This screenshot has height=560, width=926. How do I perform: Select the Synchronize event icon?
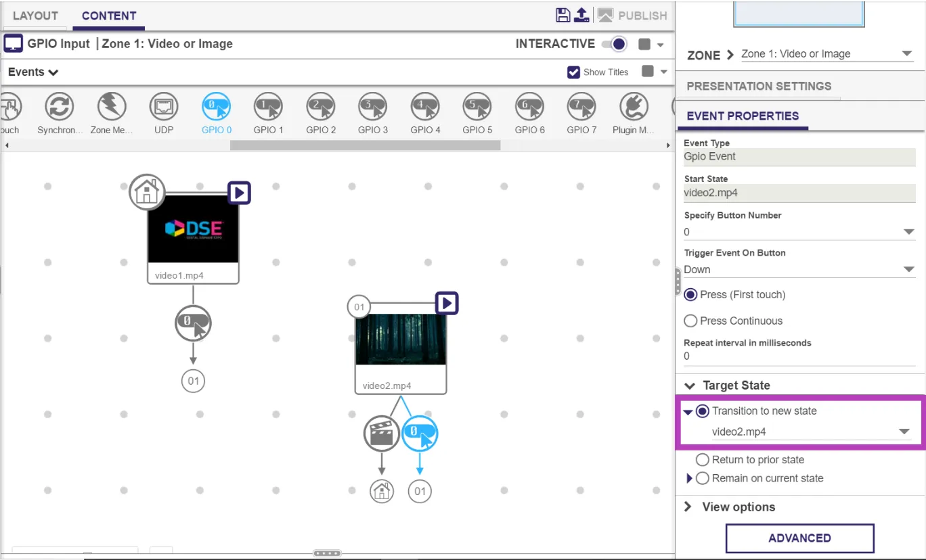(x=60, y=107)
